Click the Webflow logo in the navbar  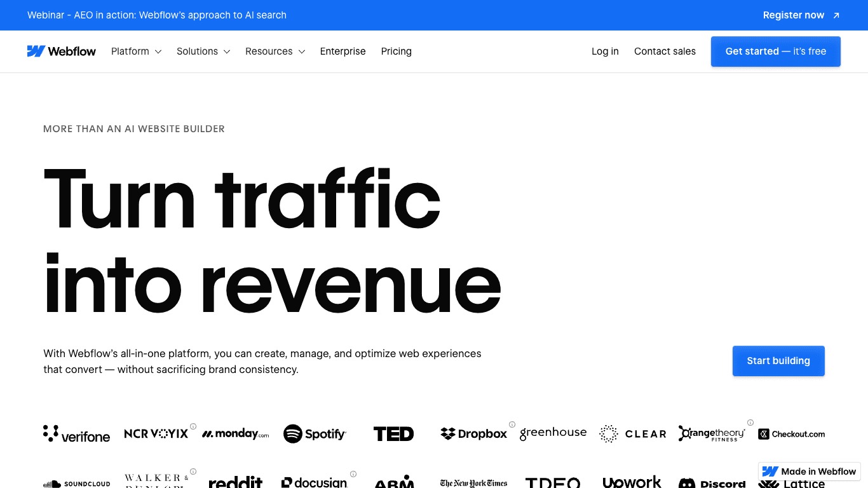point(62,51)
